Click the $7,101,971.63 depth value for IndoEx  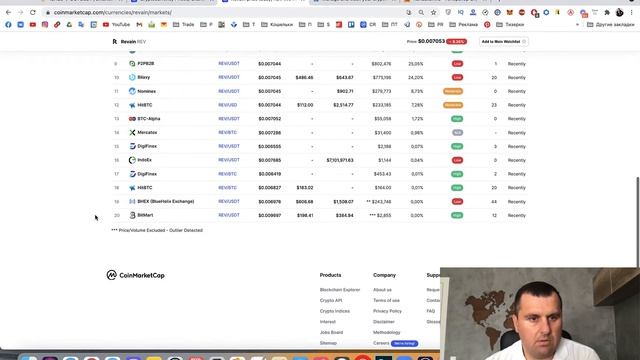click(340, 160)
